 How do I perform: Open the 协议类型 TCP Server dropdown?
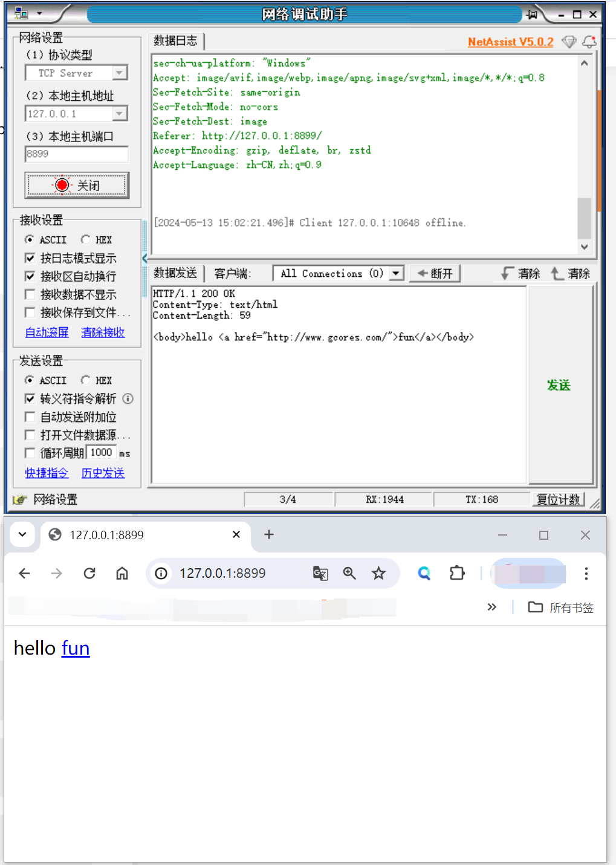(120, 73)
